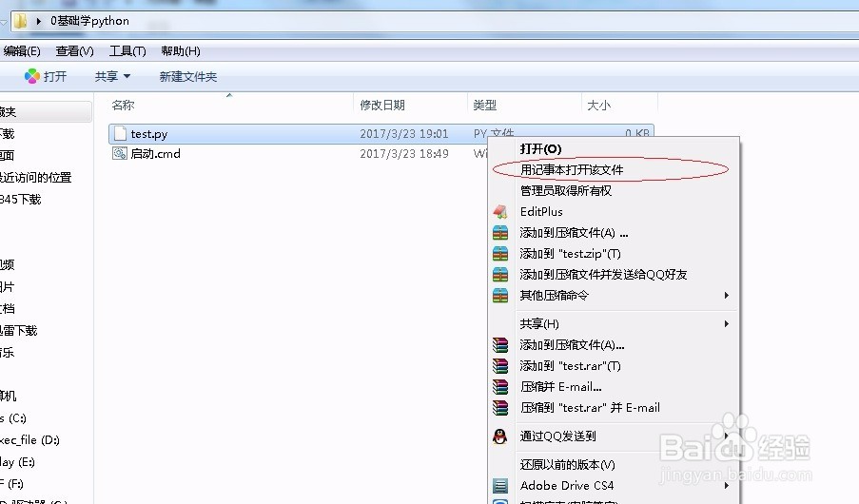Click archive icon beside 添加到压缩文件并发送给QQ好友
This screenshot has height=504, width=859.
[x=500, y=275]
